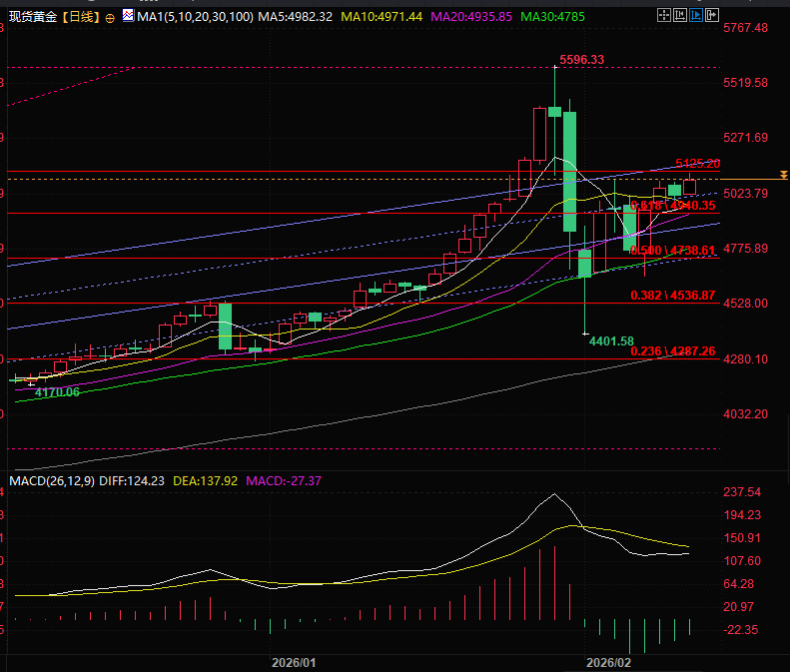
Task: Click the 现货黄金 symbol name
Action: [30, 17]
